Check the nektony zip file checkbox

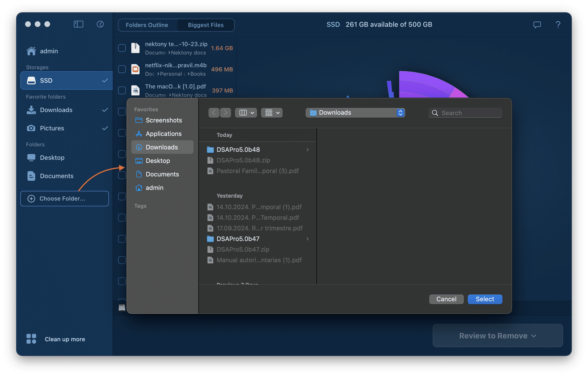tap(122, 48)
